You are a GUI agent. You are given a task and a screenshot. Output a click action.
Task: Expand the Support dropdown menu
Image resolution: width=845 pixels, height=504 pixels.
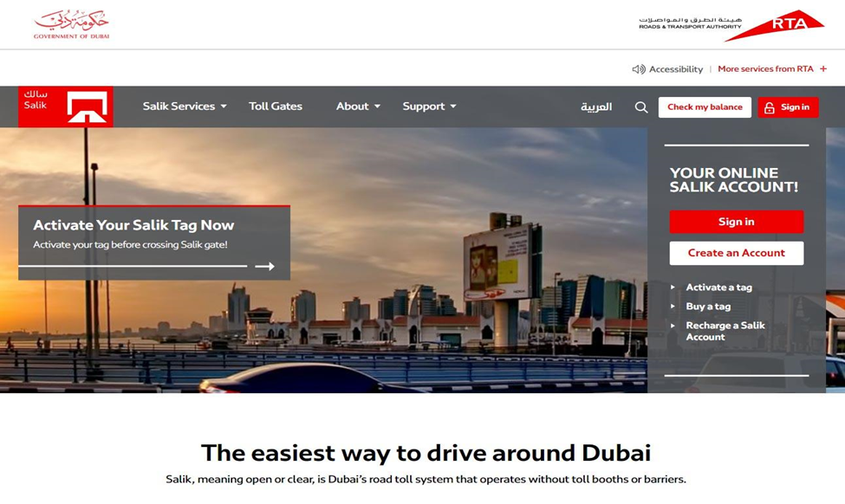(430, 107)
